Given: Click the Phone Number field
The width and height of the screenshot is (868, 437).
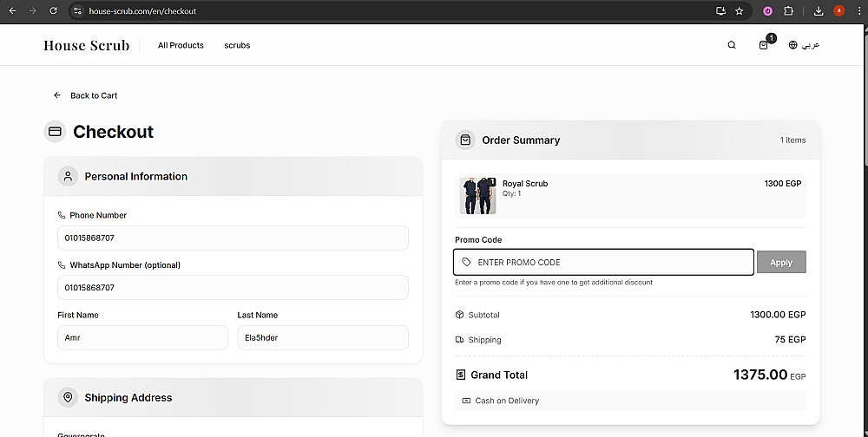Looking at the screenshot, I should (233, 238).
